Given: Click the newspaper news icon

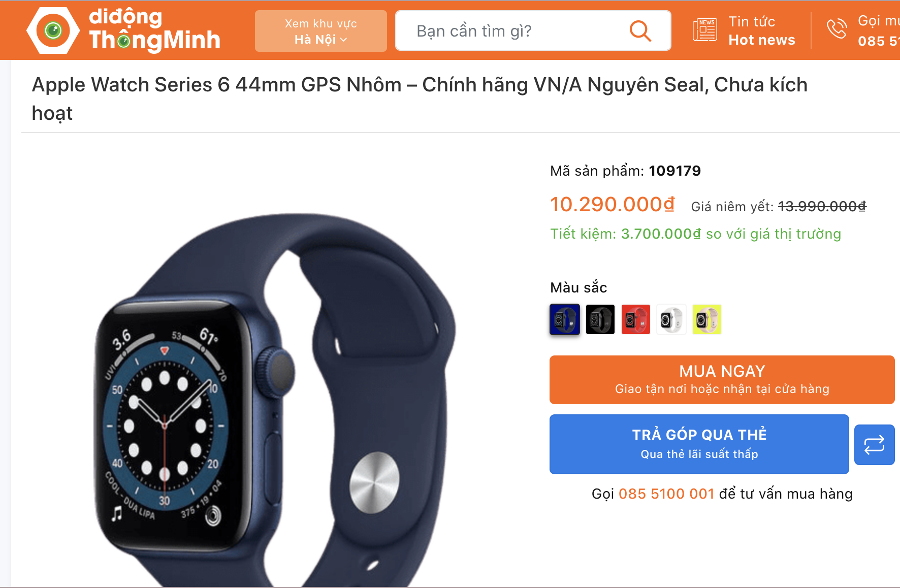Looking at the screenshot, I should [704, 30].
